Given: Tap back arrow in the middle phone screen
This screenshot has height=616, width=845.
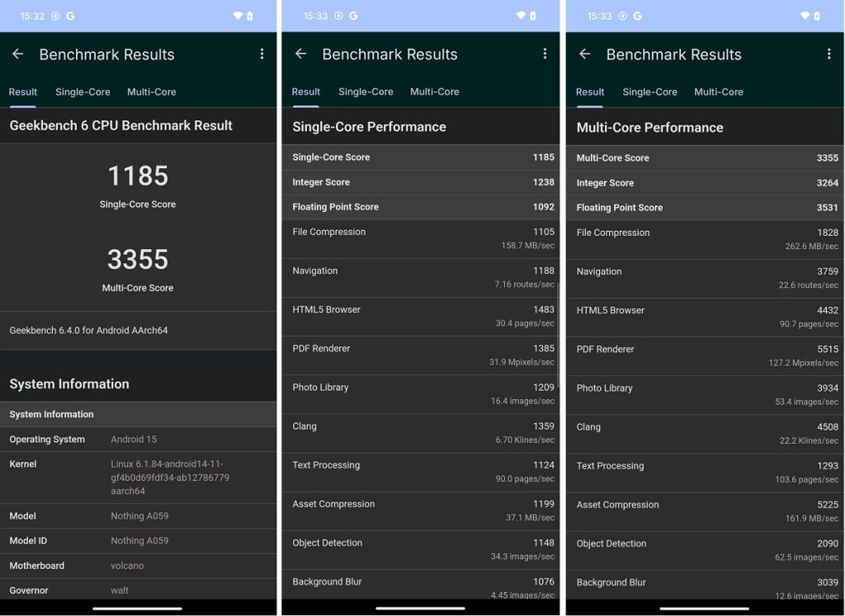Looking at the screenshot, I should (300, 54).
